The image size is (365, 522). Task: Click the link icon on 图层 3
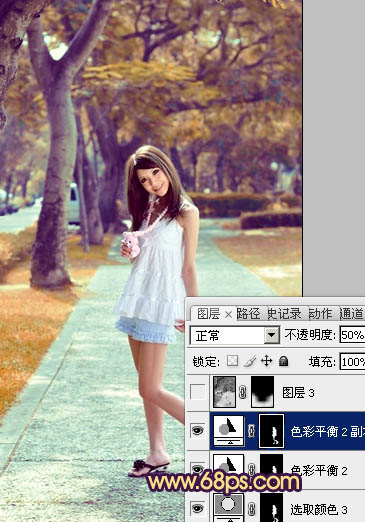click(x=242, y=392)
